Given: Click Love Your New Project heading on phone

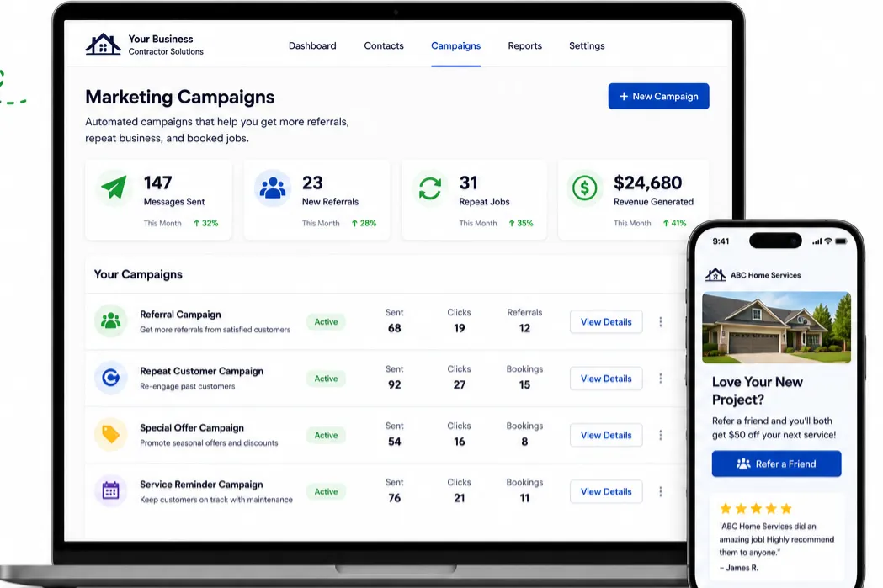Looking at the screenshot, I should (758, 390).
